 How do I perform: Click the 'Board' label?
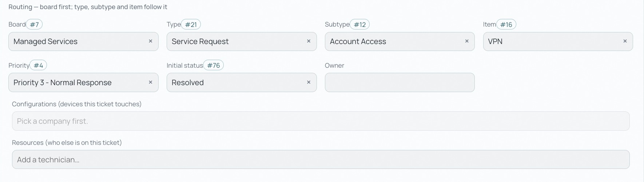17,24
